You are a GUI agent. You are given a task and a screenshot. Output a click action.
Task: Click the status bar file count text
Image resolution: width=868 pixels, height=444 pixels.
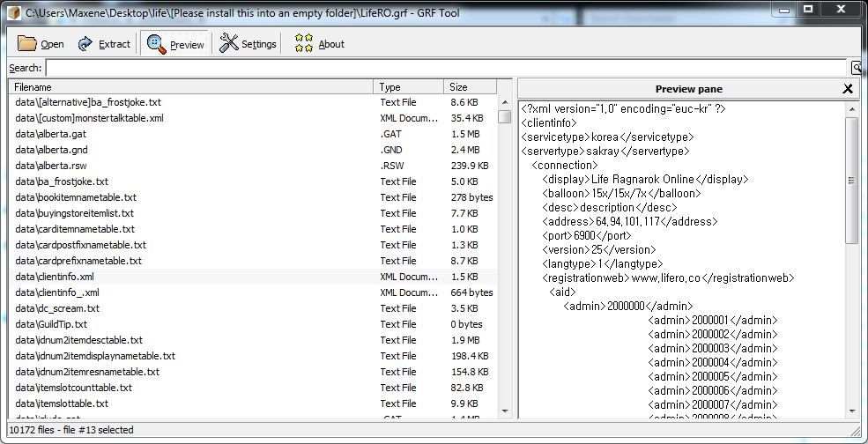(x=71, y=430)
